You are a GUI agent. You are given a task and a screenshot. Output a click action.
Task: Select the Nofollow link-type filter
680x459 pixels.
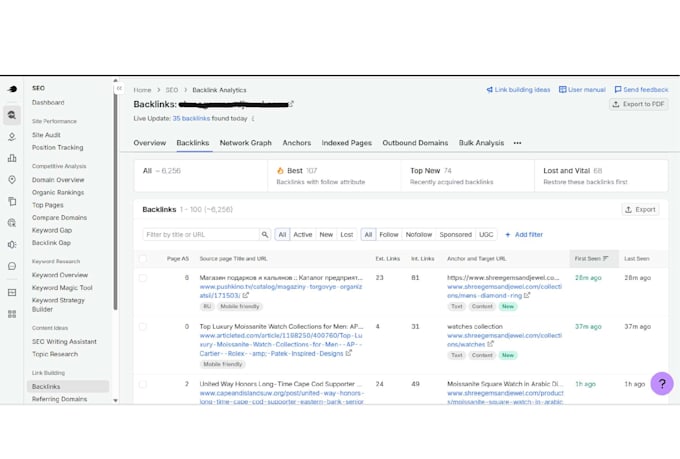418,234
